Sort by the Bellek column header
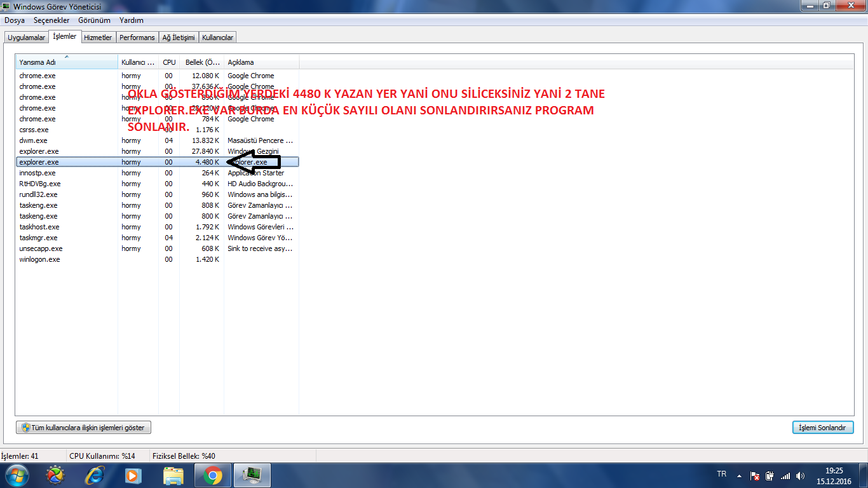 [201, 62]
